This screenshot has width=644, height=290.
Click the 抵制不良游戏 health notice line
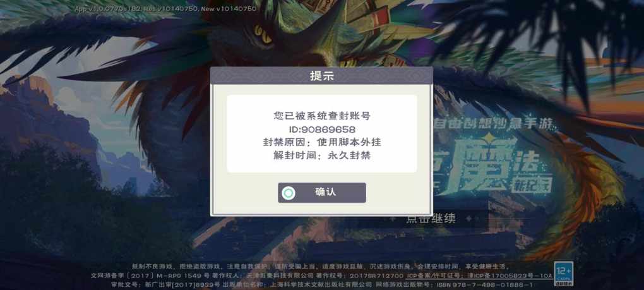(x=320, y=267)
